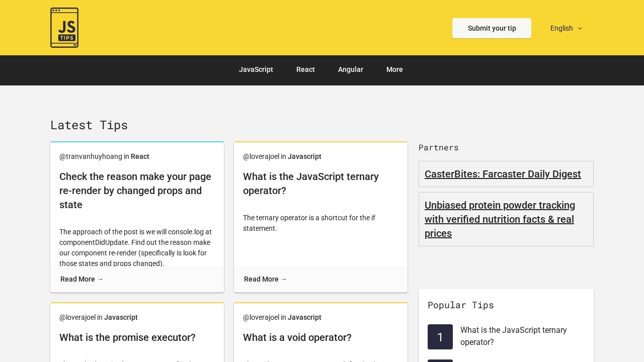Viewport: 644px width, 362px height.
Task: Open the page re-render tip title
Action: (135, 191)
